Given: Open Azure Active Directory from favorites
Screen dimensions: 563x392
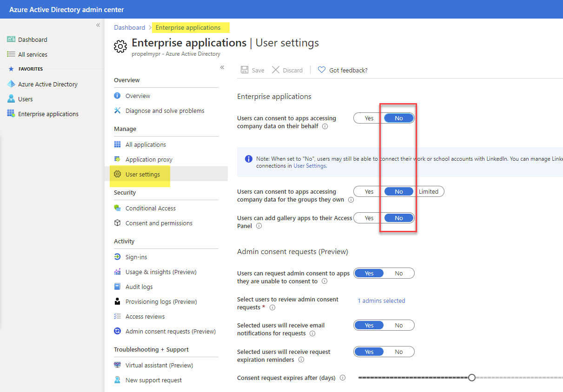Looking at the screenshot, I should coord(47,84).
